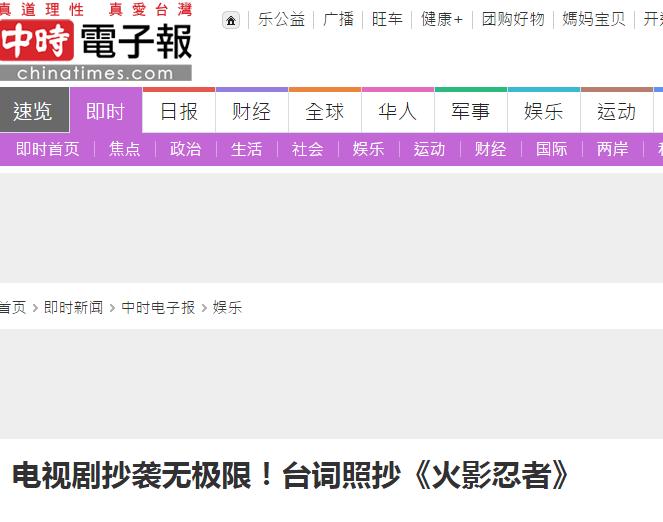Open the 全球 tab
Screen dimensions: 663x522
coord(325,112)
